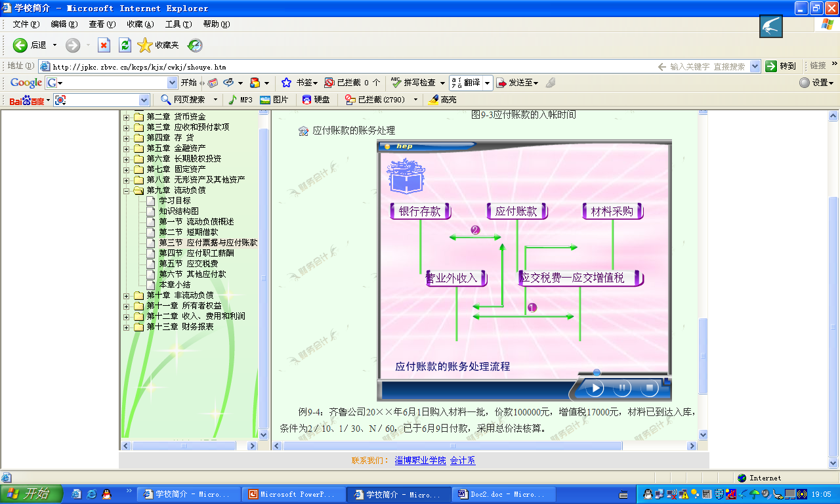Click the red Stop loading icon

click(104, 45)
